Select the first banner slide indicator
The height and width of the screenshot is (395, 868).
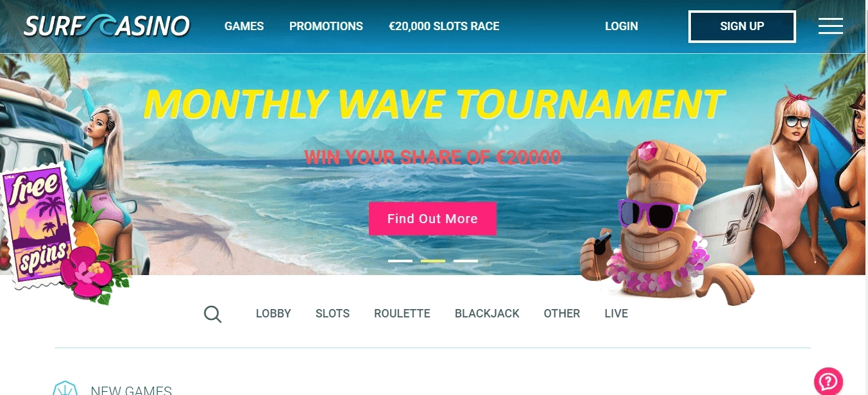coord(400,261)
